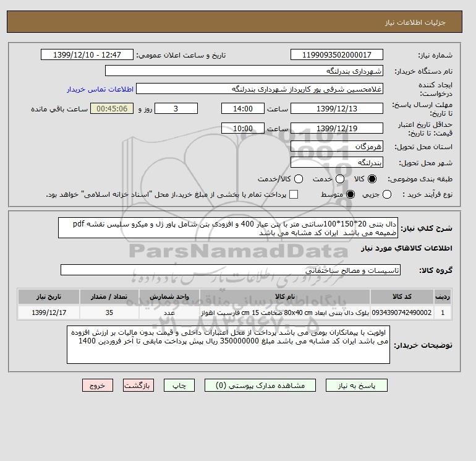This screenshot has width=476, height=461.
Task: Click the ردیف column header
Action: [x=443, y=296]
